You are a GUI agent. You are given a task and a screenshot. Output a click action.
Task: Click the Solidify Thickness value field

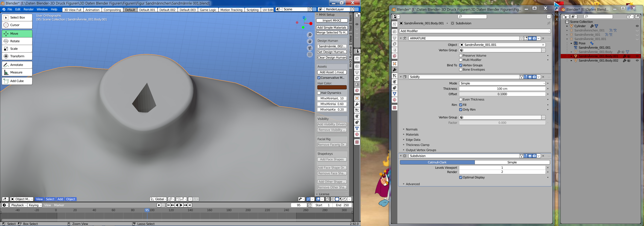(502, 89)
